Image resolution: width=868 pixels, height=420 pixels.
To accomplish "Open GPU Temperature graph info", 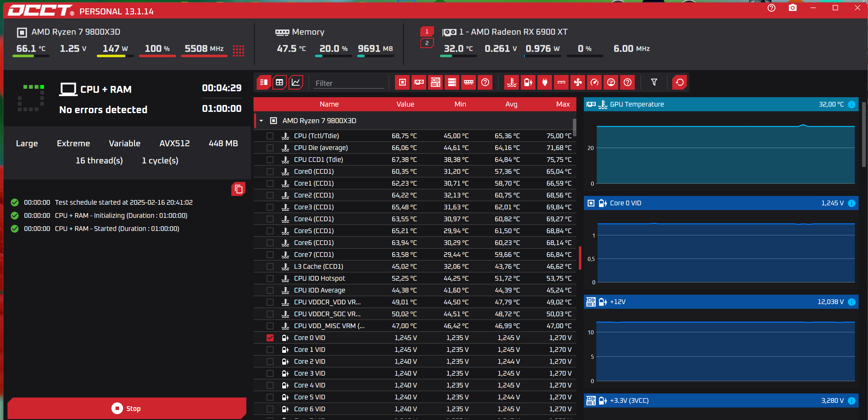I will click(851, 105).
